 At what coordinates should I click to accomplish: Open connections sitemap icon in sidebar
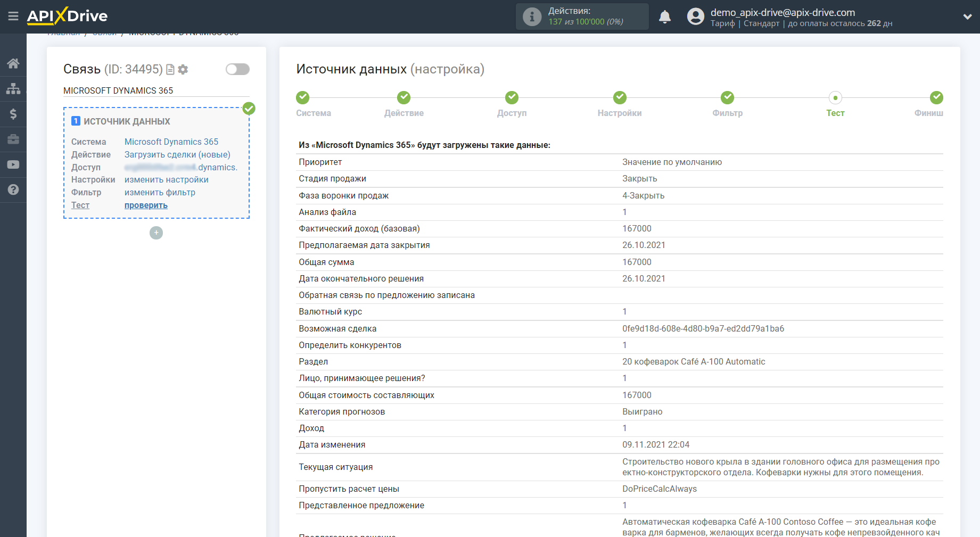point(13,88)
